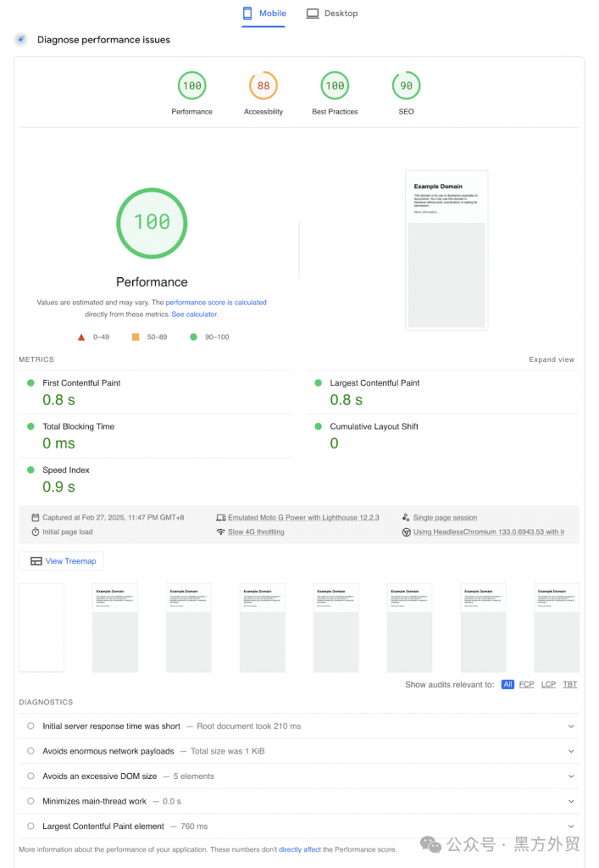Click the First Contentful Paint 0.8 s value
The width and height of the screenshot is (599, 868).
tap(58, 400)
